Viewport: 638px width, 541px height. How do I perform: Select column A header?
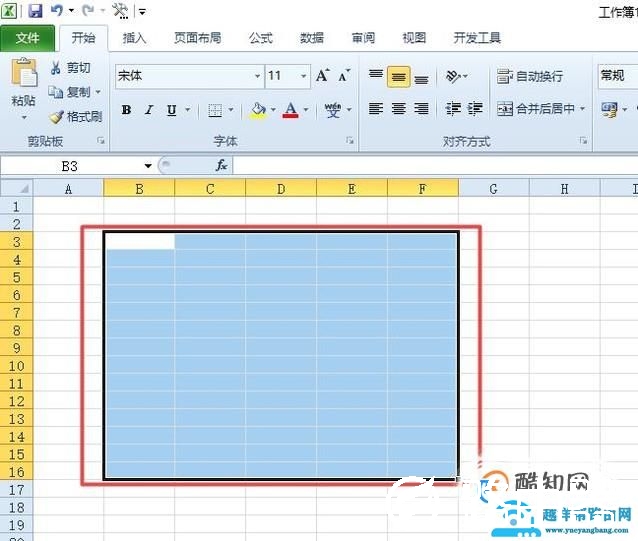[68, 189]
